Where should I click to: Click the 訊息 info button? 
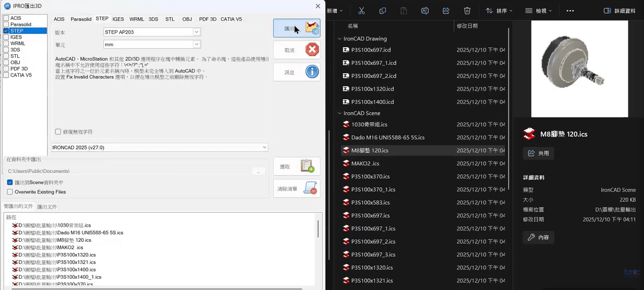297,72
